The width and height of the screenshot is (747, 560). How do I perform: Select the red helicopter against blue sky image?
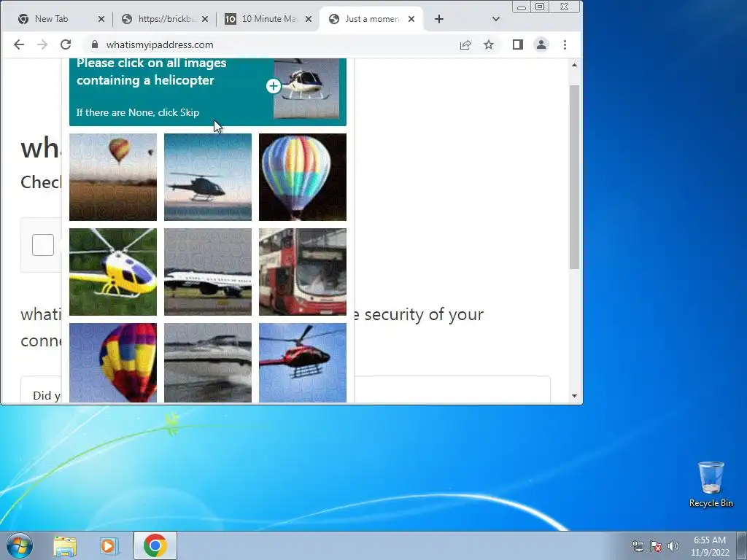(x=303, y=363)
